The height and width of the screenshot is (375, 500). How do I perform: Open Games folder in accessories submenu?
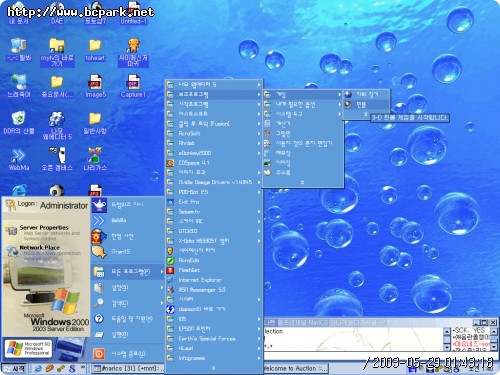point(303,95)
